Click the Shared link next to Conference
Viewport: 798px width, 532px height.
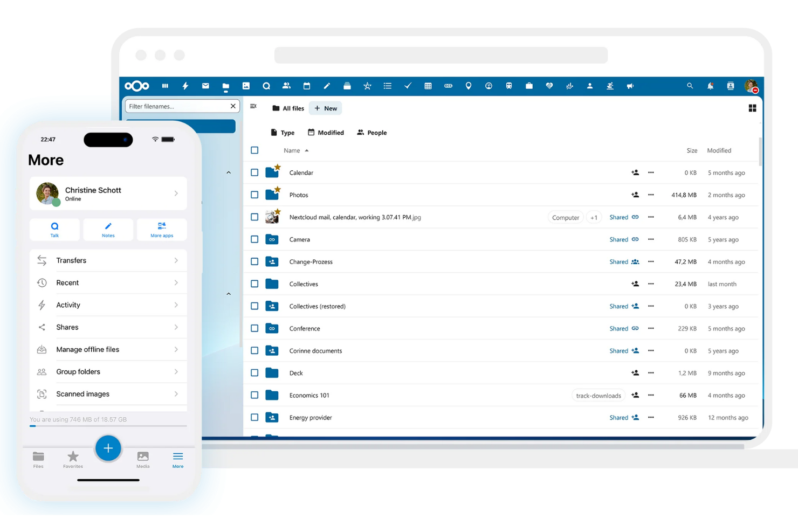[619, 328]
